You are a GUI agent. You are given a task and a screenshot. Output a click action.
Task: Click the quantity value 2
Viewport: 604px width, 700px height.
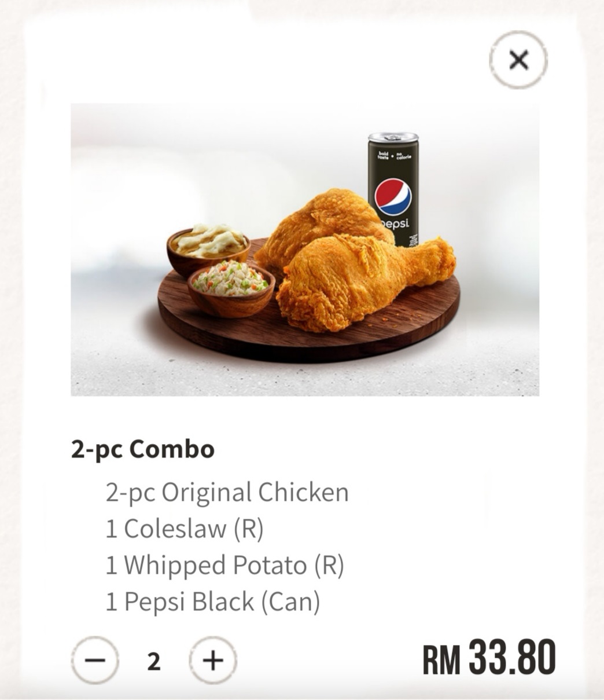coord(154,661)
